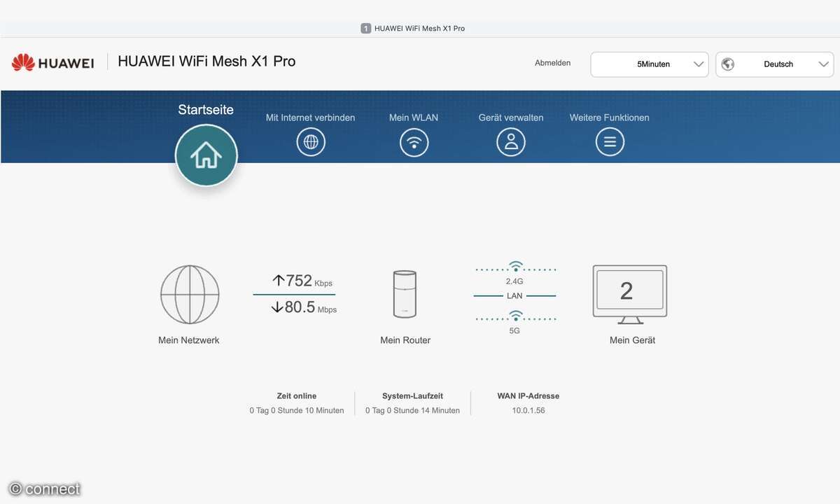Click the LAN connection label

coord(514,296)
